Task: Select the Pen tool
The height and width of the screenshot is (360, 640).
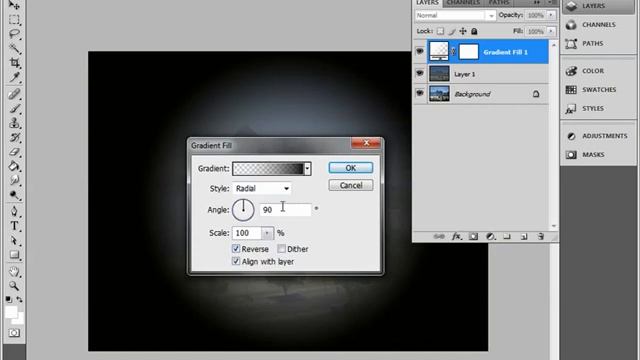Action: 14,211
